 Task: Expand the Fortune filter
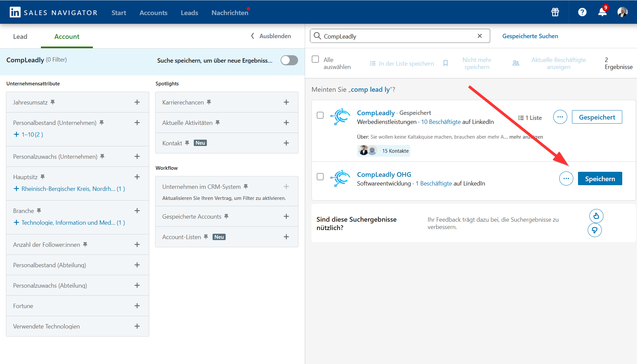point(137,306)
